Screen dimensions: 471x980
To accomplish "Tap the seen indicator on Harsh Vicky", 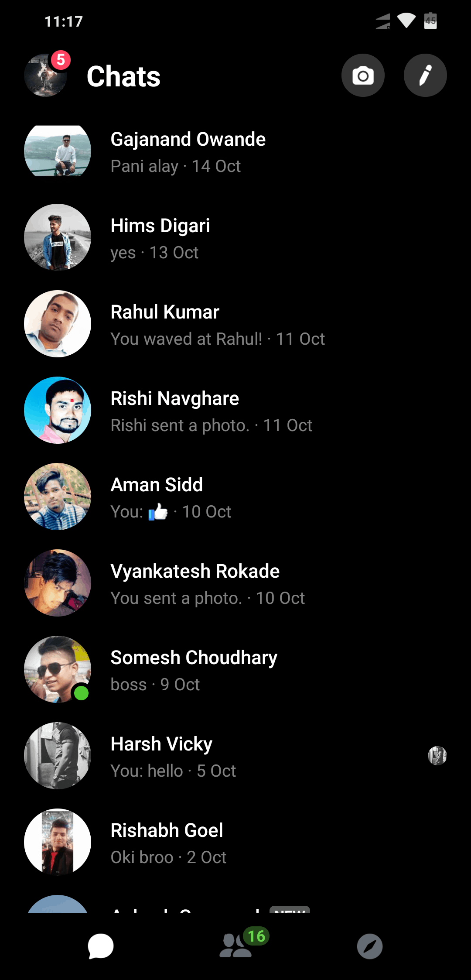I will [x=437, y=756].
